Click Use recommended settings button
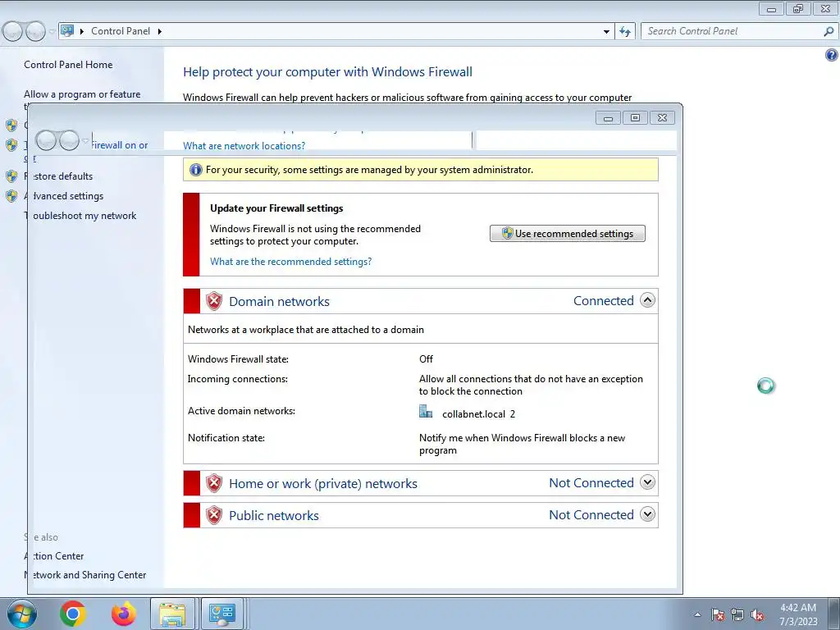Viewport: 840px width, 630px height. [568, 234]
